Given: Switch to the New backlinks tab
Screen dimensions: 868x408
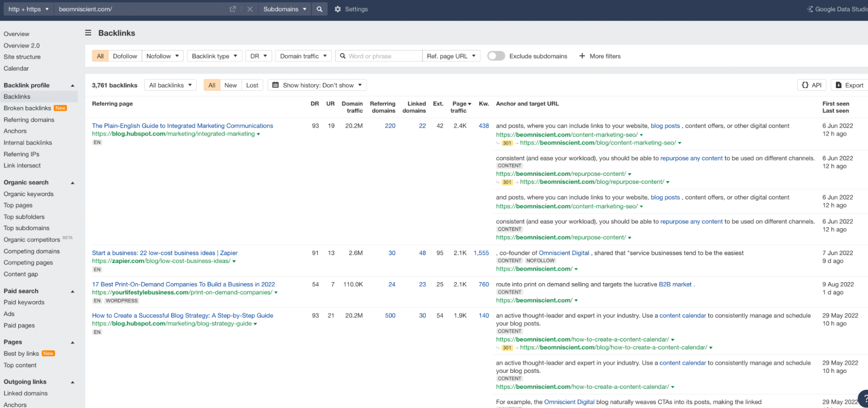Looking at the screenshot, I should pyautogui.click(x=231, y=85).
